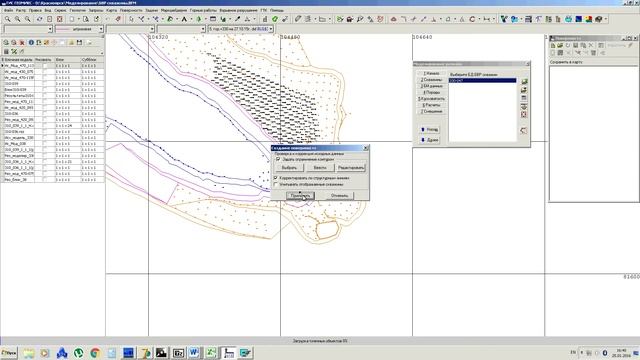Click the leftmost magnifier zoom tool
Screen dimensions: 640x360
coord(8,19)
